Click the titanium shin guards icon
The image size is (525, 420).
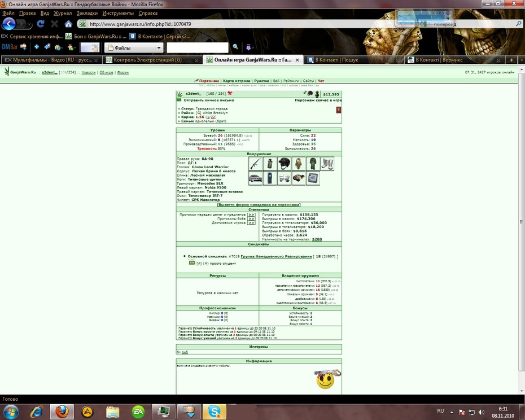click(327, 164)
